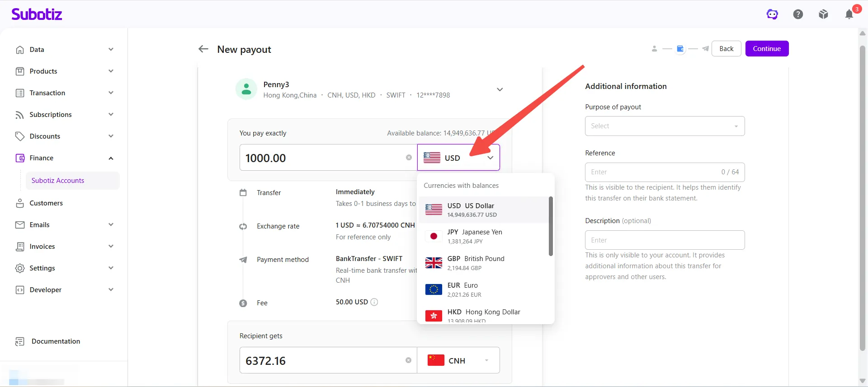Viewport: 868px width, 387px height.
Task: Open notifications bell icon
Action: tap(849, 14)
